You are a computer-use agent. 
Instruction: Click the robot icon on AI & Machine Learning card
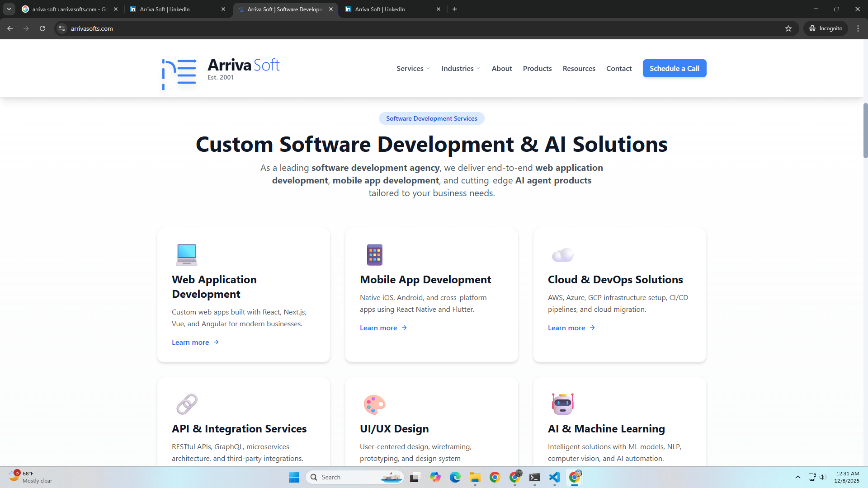click(562, 404)
